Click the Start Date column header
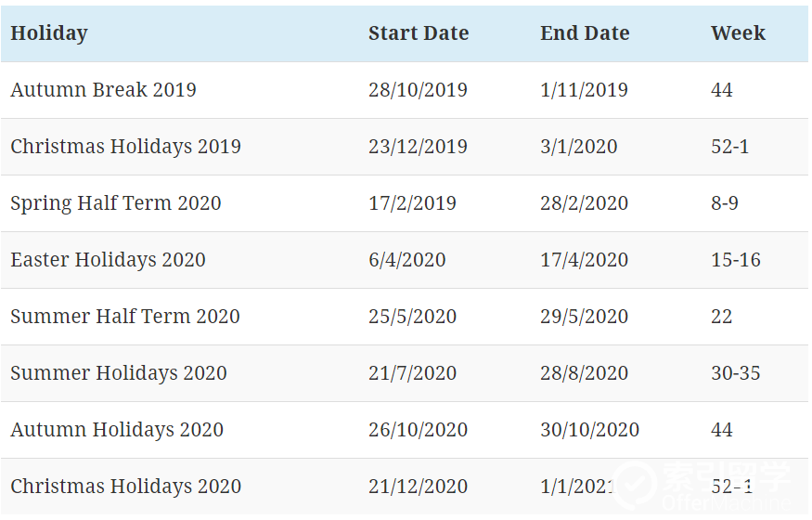This screenshot has height=520, width=812. tap(419, 33)
